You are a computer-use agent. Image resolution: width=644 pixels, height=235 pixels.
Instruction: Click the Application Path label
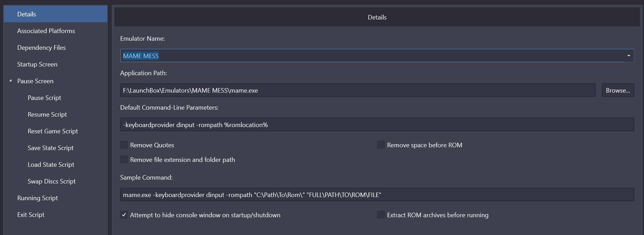click(x=144, y=73)
